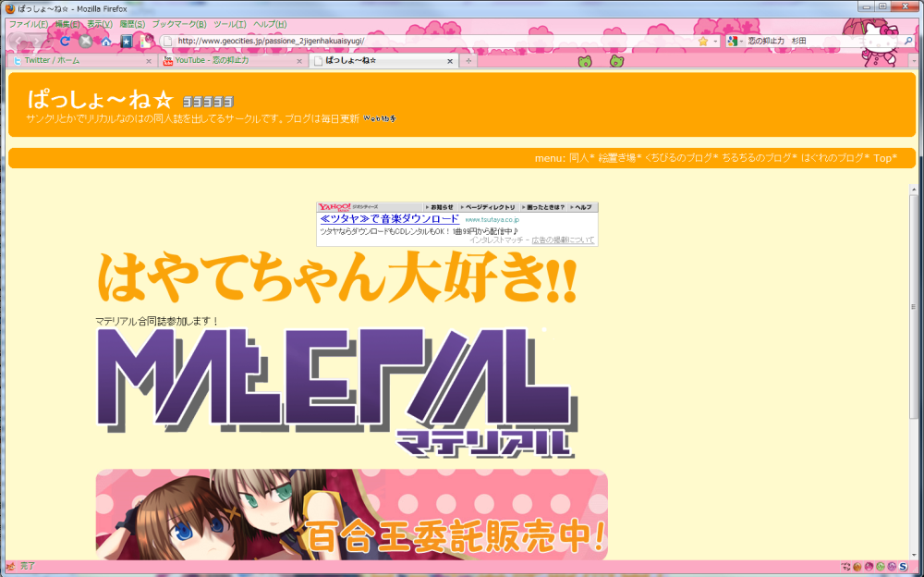Click the www.tsutaya.co.jp ad URL
Screen dimensions: 924x577
tap(492, 219)
